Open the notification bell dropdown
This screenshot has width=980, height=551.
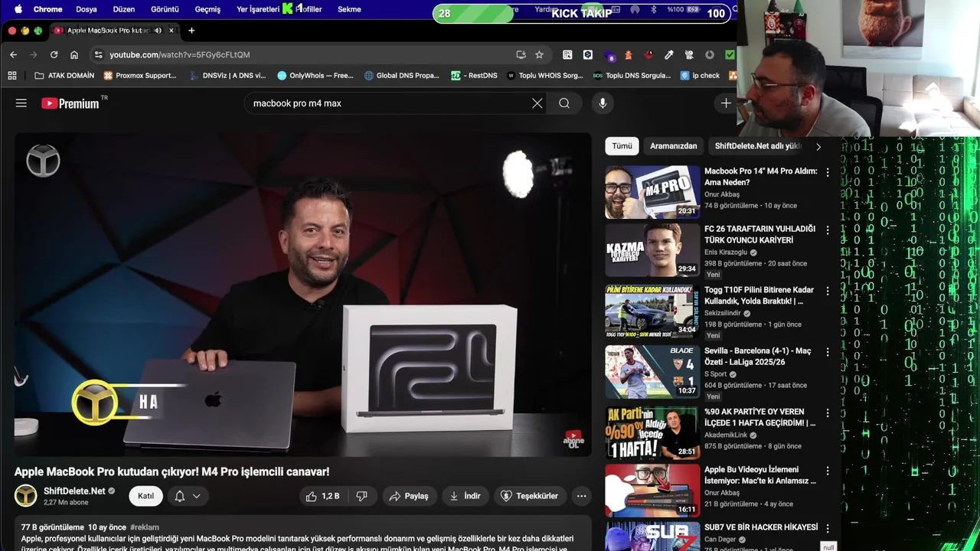[188, 496]
